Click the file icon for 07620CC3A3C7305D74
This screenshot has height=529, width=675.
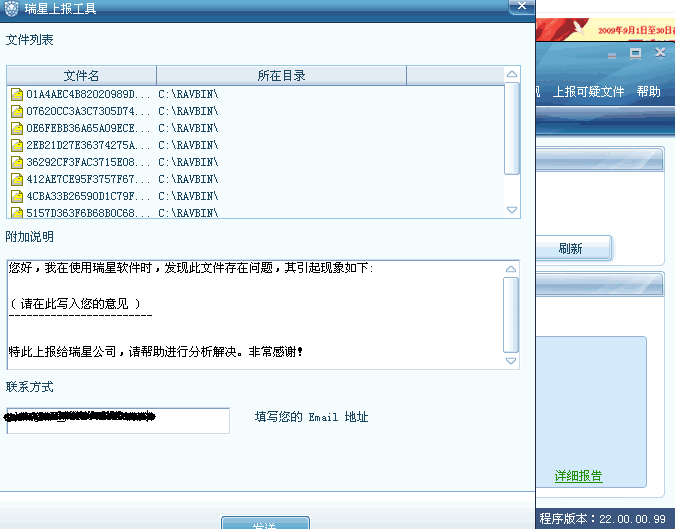tap(17, 111)
